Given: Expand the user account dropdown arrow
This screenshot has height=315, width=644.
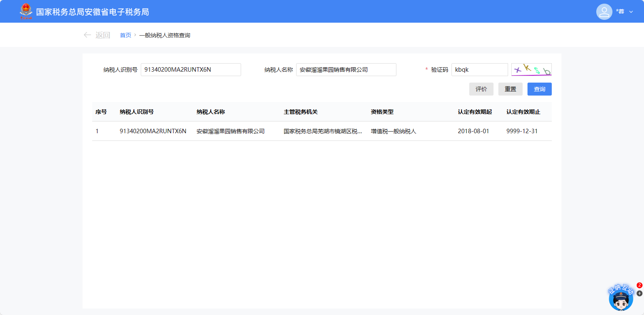Looking at the screenshot, I should pos(631,12).
